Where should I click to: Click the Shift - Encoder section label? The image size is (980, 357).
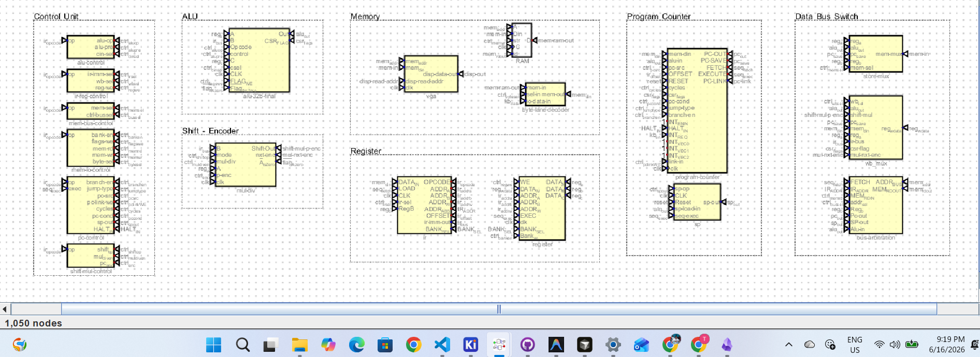(x=210, y=131)
